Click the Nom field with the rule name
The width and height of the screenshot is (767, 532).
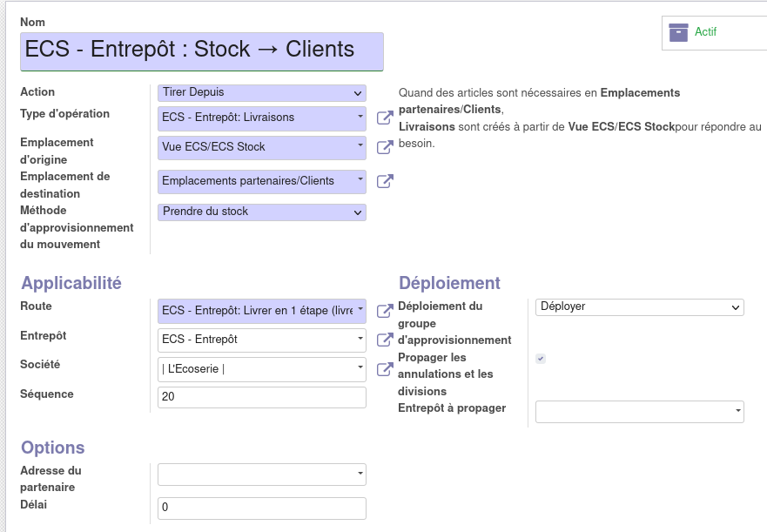pos(201,51)
